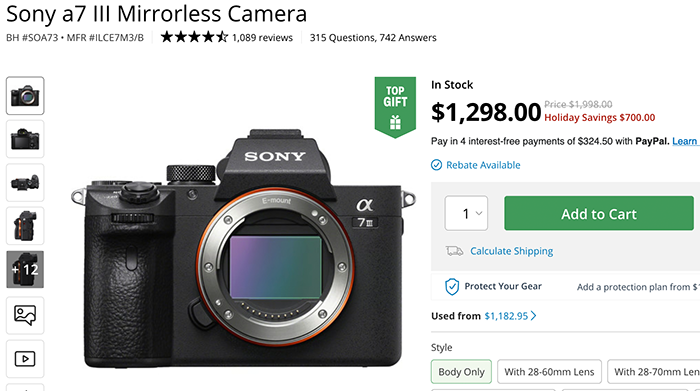
Task: Select the With 28-60mm Lens style
Action: (x=550, y=372)
